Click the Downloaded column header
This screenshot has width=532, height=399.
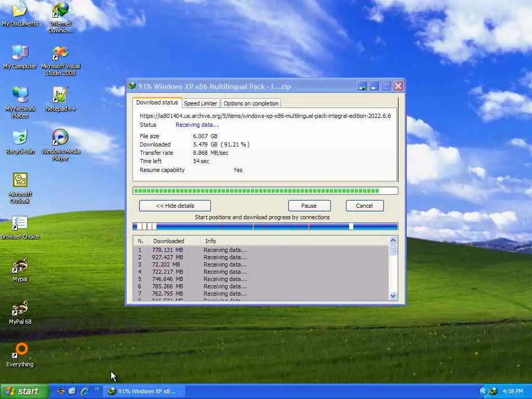[x=175, y=241]
